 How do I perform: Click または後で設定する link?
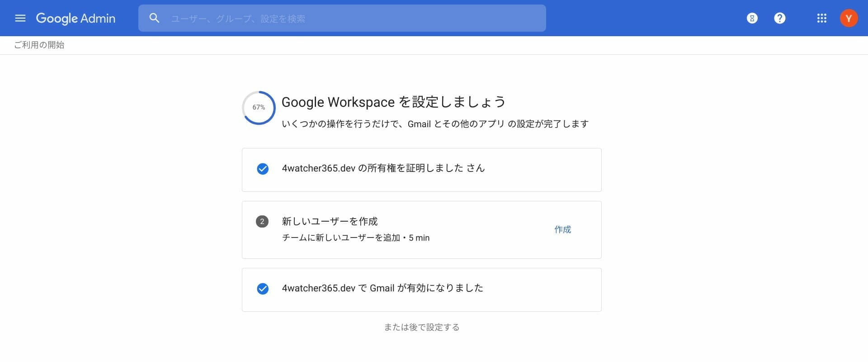[421, 327]
